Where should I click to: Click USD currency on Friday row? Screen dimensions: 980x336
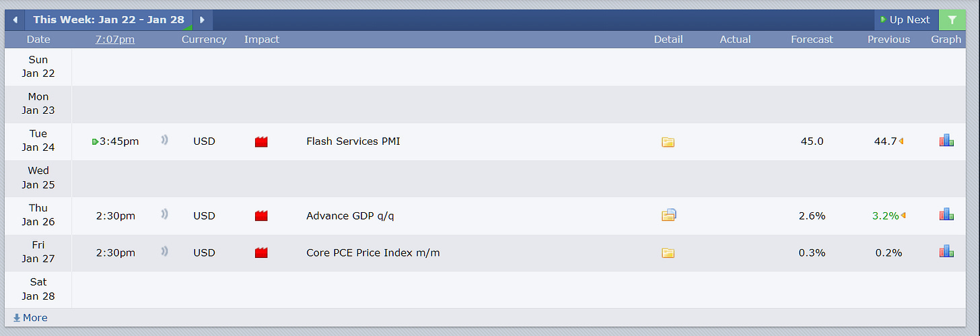tap(204, 253)
